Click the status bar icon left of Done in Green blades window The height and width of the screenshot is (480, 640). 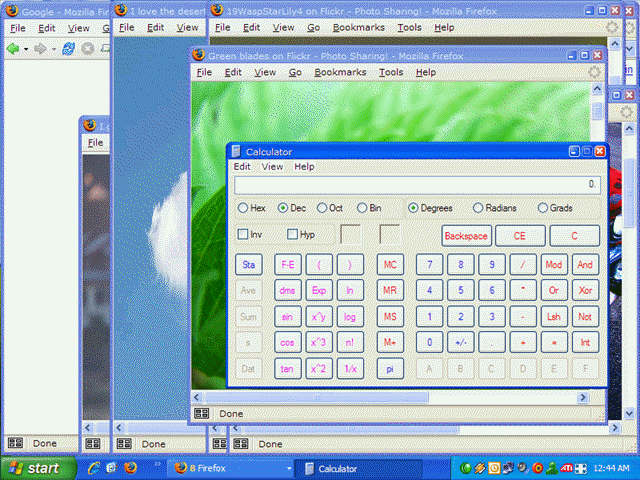click(202, 413)
